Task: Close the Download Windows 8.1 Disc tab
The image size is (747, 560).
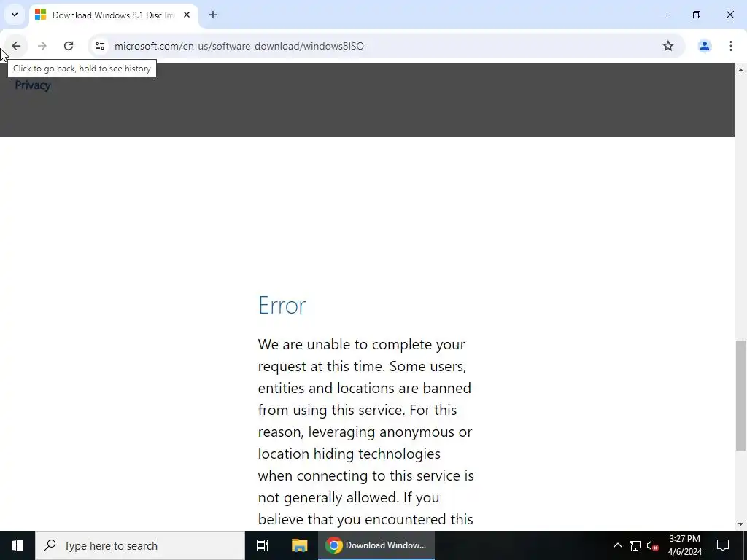Action: pyautogui.click(x=187, y=15)
